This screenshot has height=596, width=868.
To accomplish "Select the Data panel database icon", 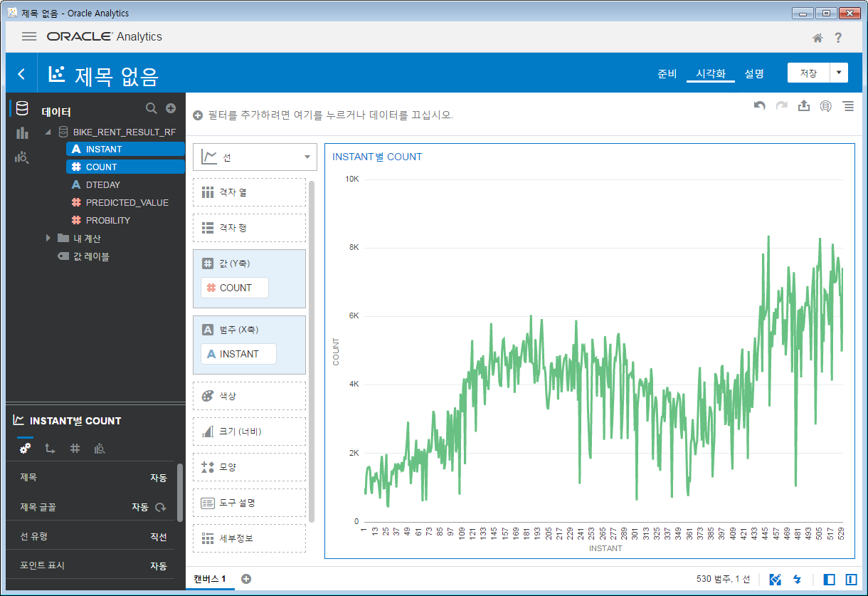I will (x=22, y=108).
